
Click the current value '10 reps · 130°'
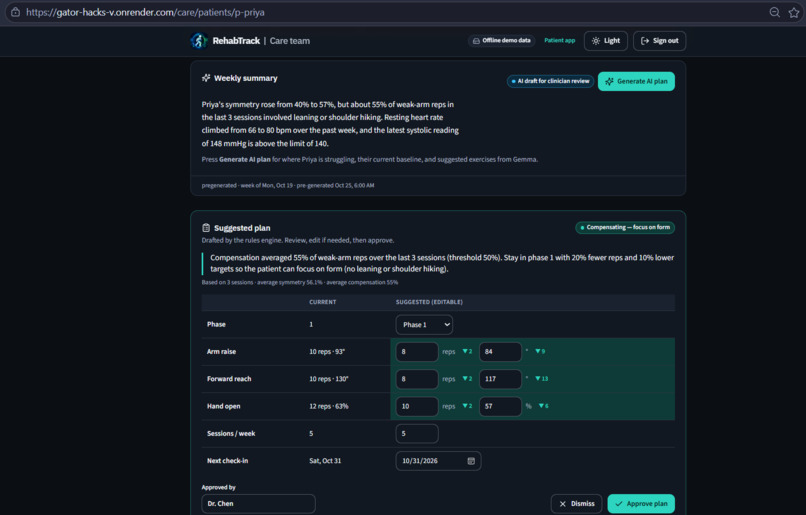click(328, 379)
